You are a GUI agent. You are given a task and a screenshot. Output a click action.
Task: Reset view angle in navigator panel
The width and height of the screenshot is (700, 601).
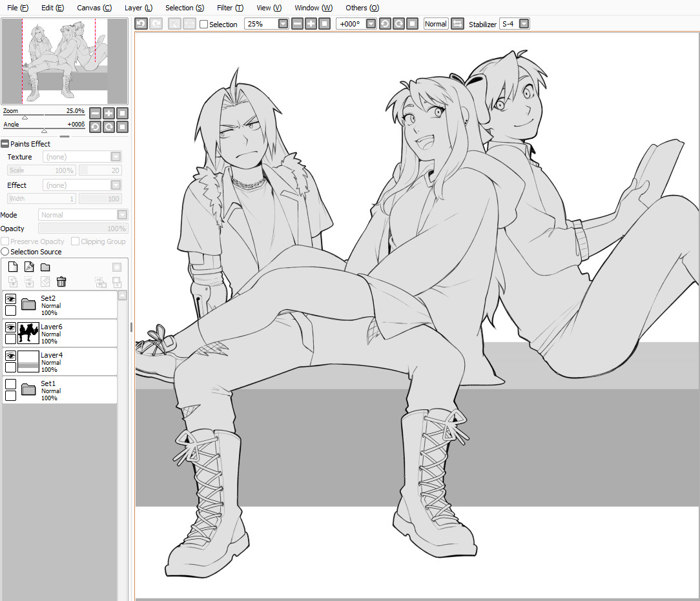click(122, 127)
